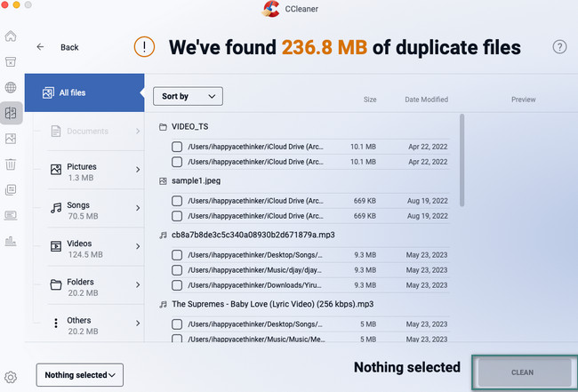Click the help question mark icon
578x392 pixels.
point(559,47)
